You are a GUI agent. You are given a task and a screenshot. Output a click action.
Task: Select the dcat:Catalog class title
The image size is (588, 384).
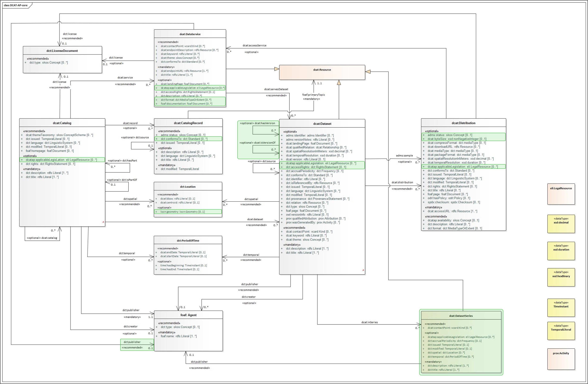[62, 123]
